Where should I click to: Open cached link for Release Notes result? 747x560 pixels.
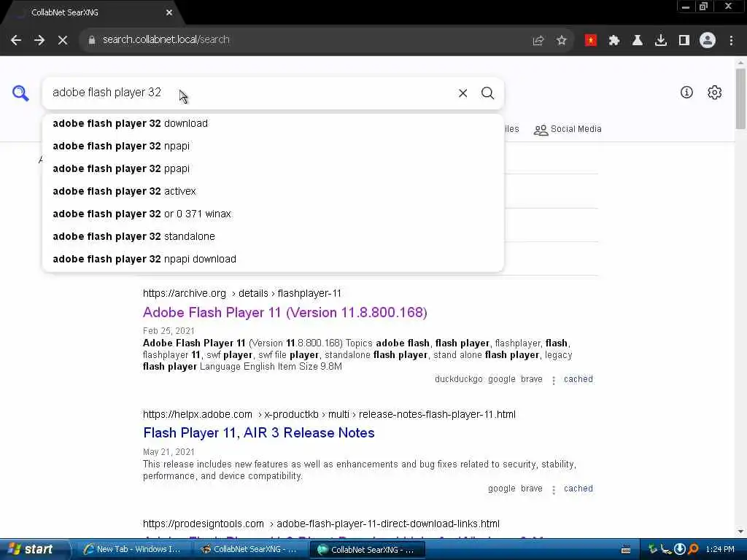pos(578,489)
